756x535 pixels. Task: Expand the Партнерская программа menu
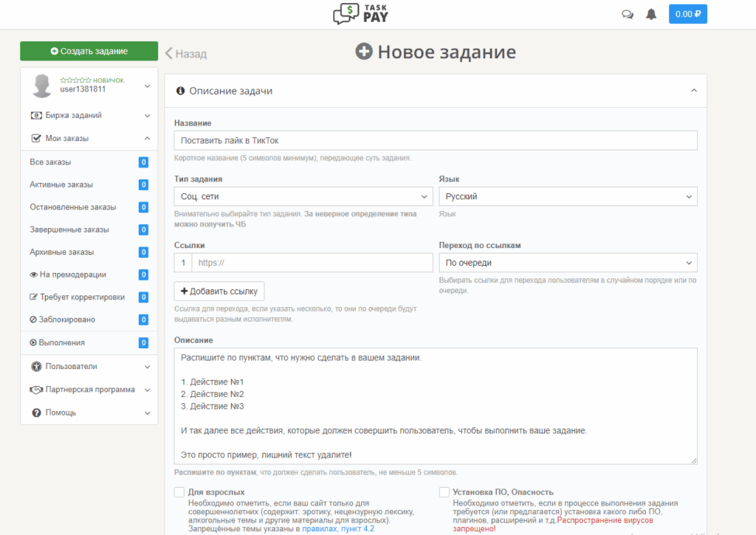tap(148, 390)
